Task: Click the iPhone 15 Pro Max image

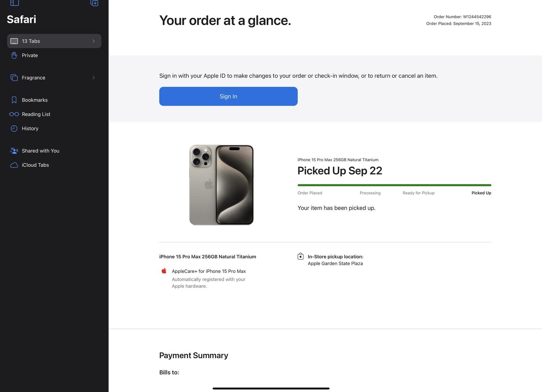Action: (x=221, y=185)
